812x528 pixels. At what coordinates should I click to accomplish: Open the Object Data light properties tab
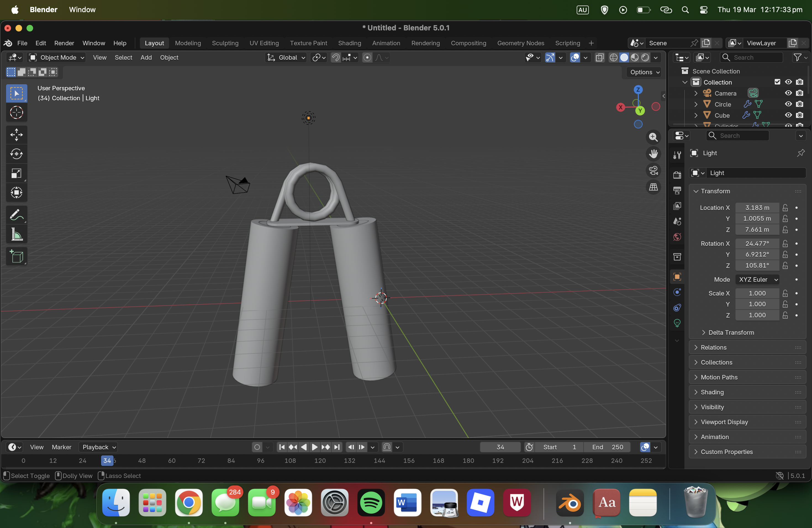pos(677,323)
